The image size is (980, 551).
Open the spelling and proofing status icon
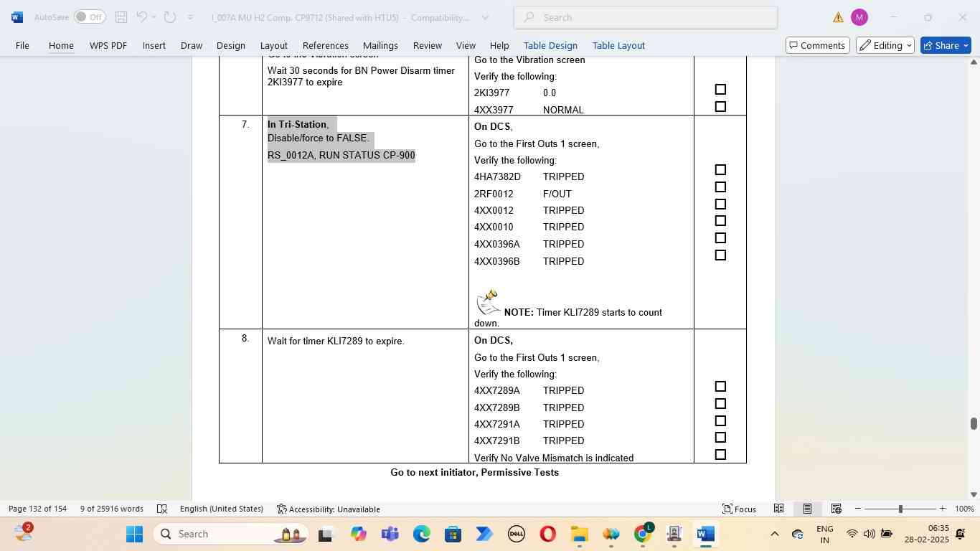(162, 509)
